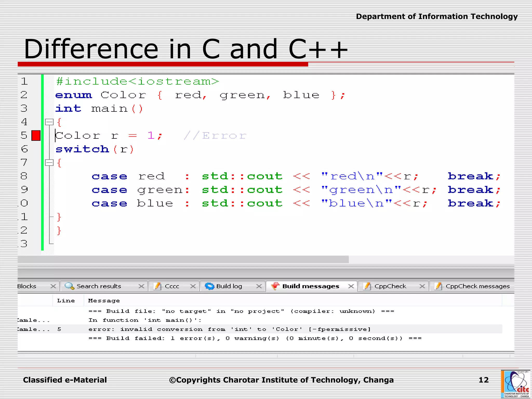Image resolution: width=532 pixels, height=399 pixels.
Task: Collapse the switch block fold at line 7
Action: (x=49, y=163)
